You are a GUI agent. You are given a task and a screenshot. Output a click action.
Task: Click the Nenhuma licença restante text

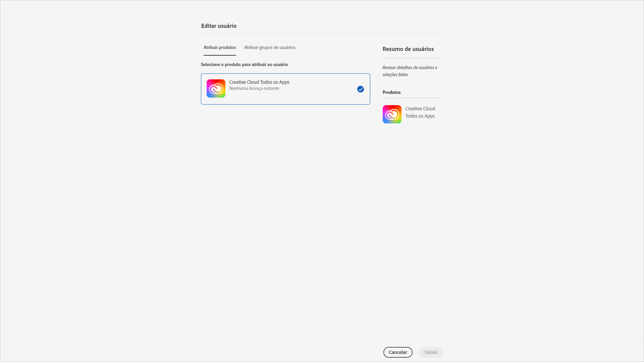coord(254,88)
